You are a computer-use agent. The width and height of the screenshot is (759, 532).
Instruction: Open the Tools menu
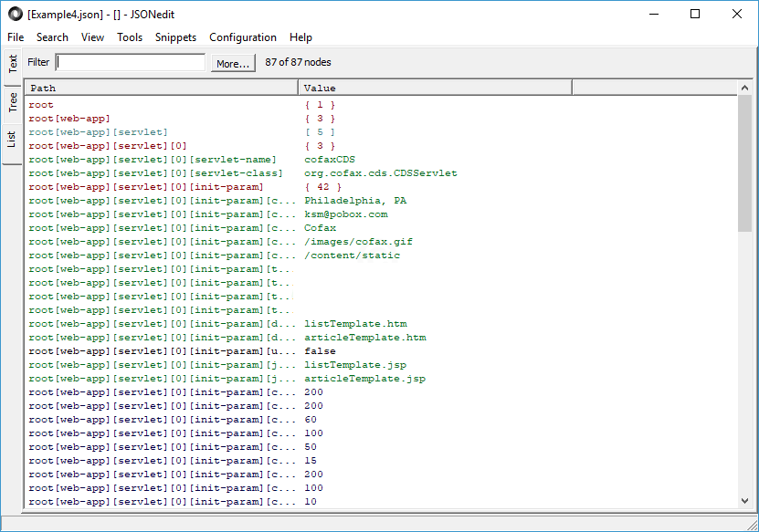point(130,37)
